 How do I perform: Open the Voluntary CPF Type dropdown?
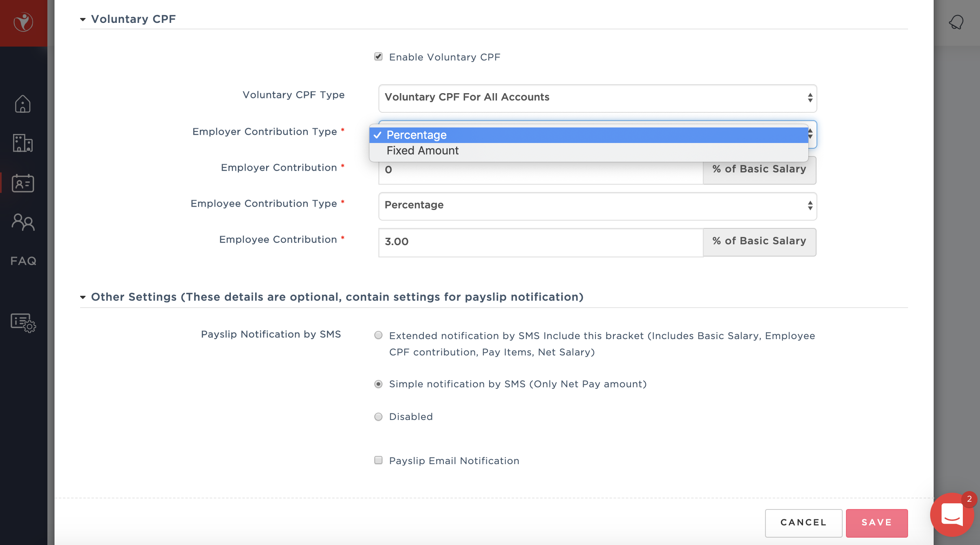[597, 98]
